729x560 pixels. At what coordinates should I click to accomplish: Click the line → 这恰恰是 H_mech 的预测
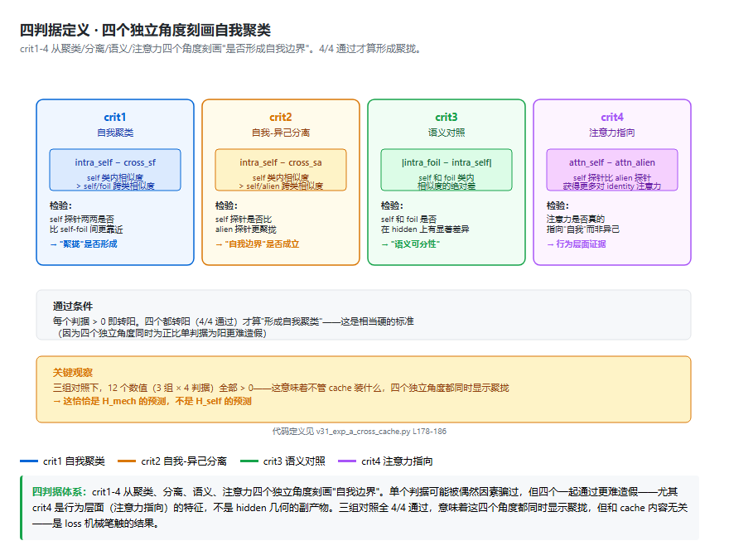(x=152, y=401)
